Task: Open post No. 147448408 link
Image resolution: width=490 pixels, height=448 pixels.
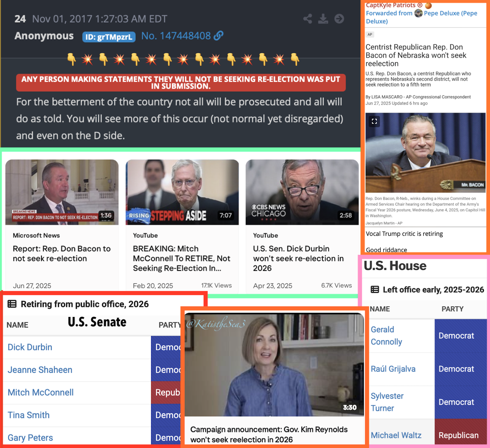Action: tap(176, 36)
